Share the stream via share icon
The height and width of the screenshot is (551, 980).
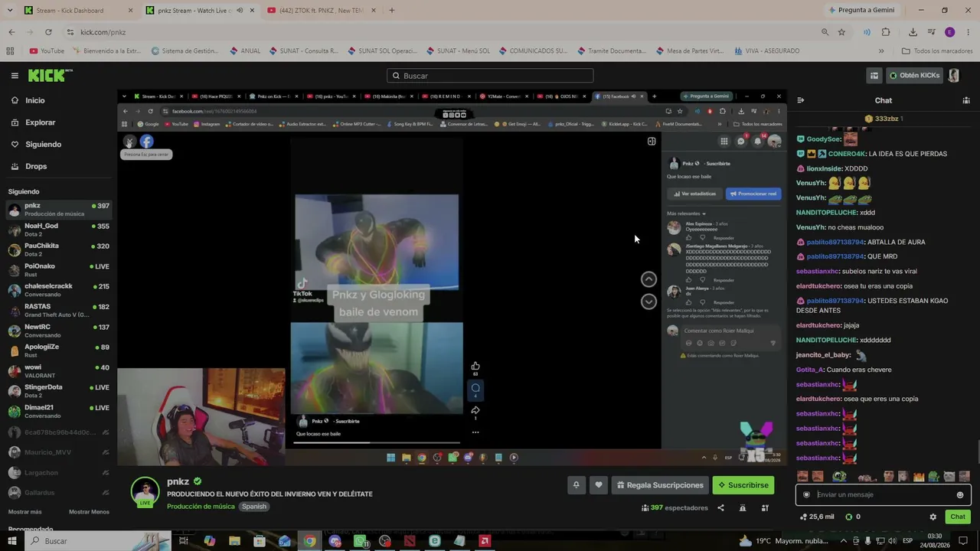[x=720, y=507]
